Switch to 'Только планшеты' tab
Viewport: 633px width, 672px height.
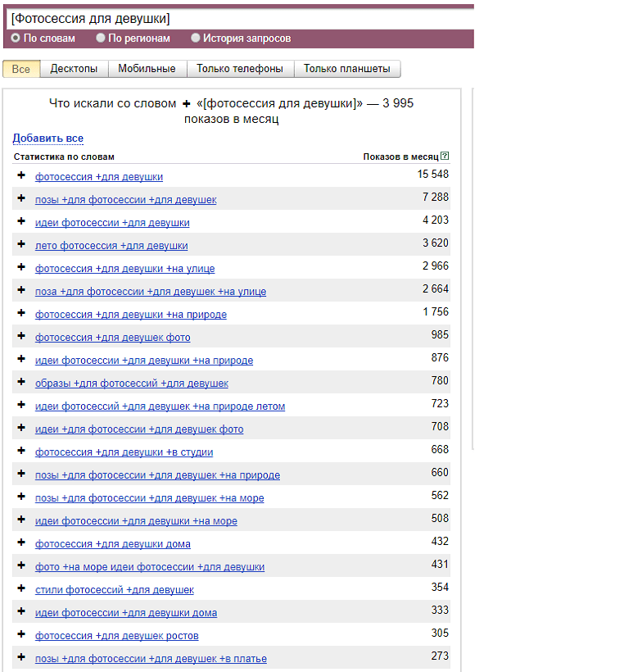click(x=347, y=69)
